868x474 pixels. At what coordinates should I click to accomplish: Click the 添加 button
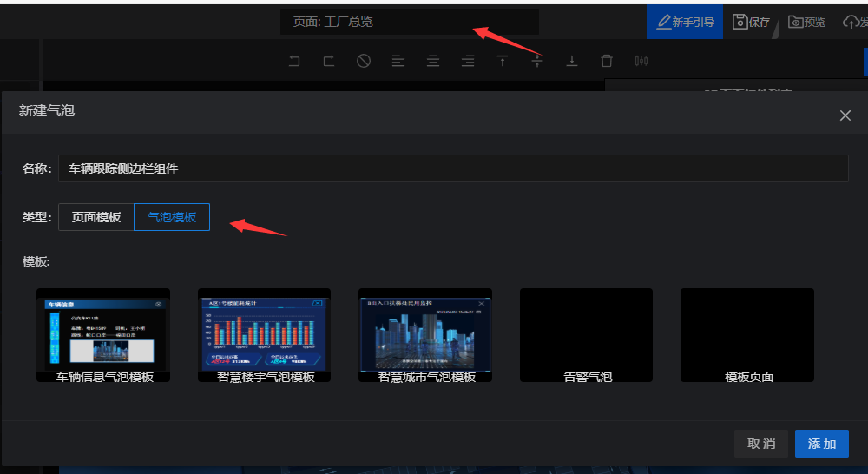tap(822, 444)
